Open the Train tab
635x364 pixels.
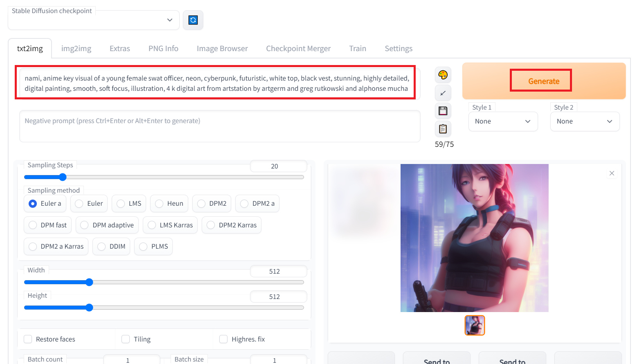(358, 48)
